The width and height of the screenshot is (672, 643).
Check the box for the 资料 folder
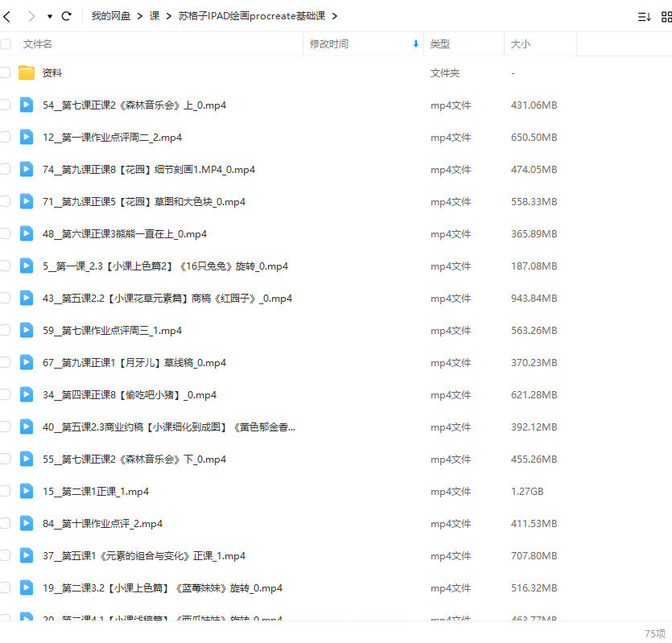point(6,73)
